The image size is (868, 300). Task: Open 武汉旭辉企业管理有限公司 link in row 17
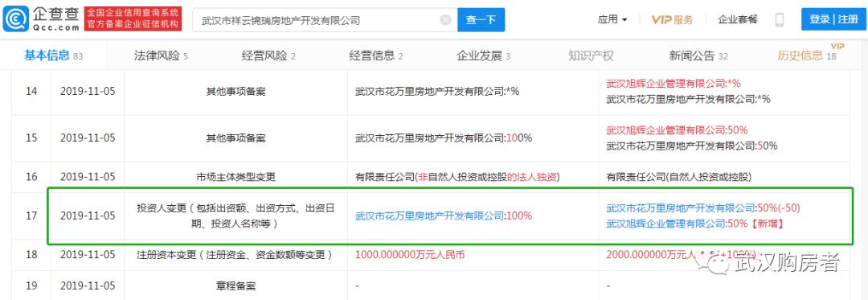point(666,224)
